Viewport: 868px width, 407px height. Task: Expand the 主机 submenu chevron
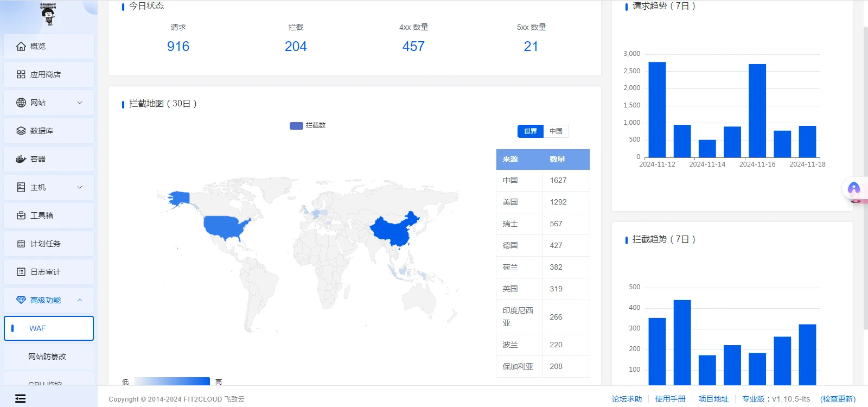[x=80, y=187]
